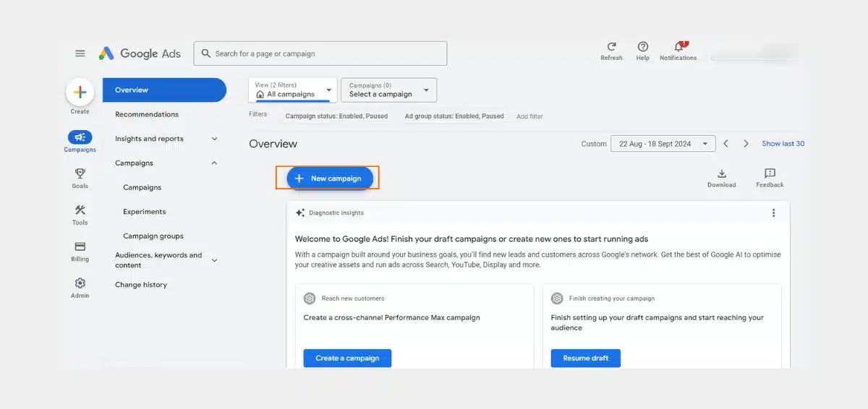This screenshot has height=409, width=868.
Task: Open Campaigns sub-item
Action: tap(142, 187)
